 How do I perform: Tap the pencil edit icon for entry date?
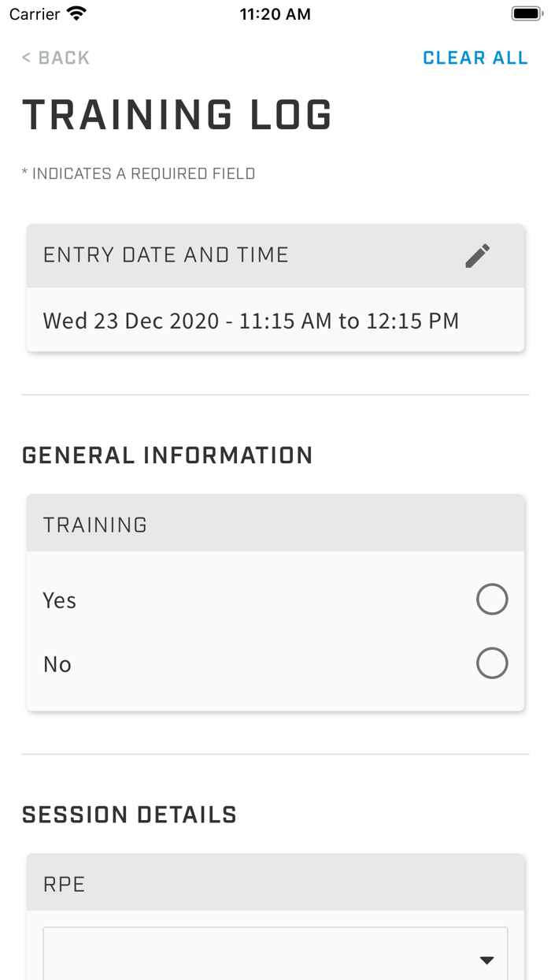coord(477,256)
